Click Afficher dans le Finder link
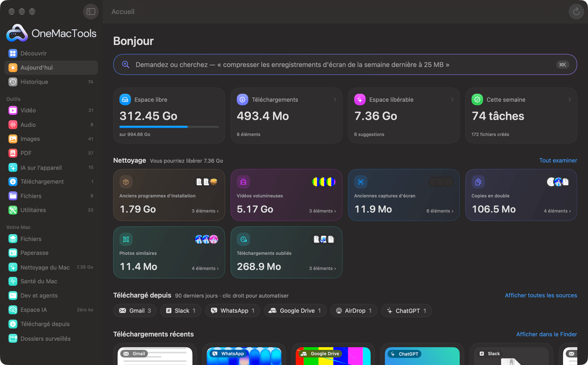 tap(546, 334)
